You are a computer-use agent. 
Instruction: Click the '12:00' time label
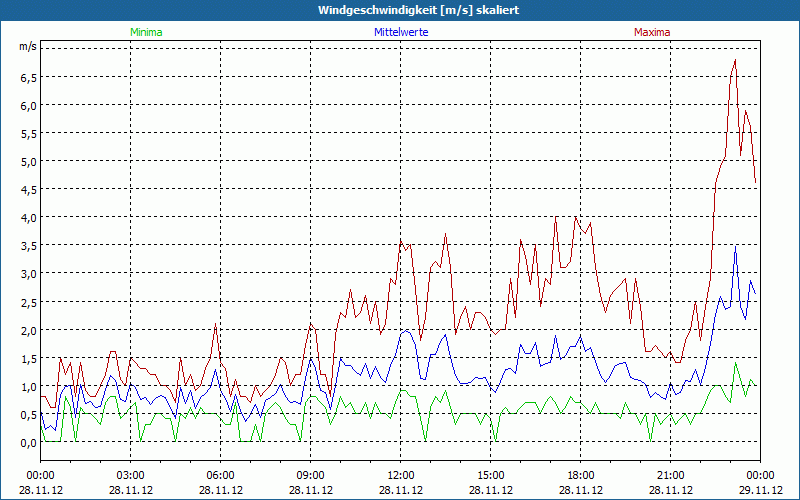(401, 476)
